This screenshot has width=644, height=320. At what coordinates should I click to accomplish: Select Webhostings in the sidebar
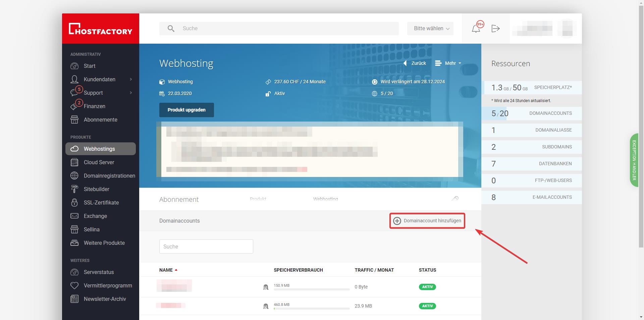101,149
